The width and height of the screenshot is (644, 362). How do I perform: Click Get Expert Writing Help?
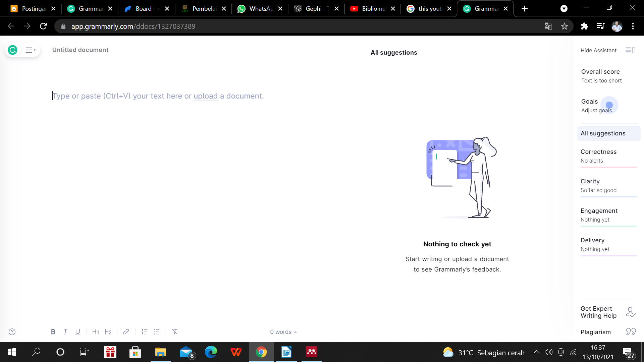coord(598,312)
